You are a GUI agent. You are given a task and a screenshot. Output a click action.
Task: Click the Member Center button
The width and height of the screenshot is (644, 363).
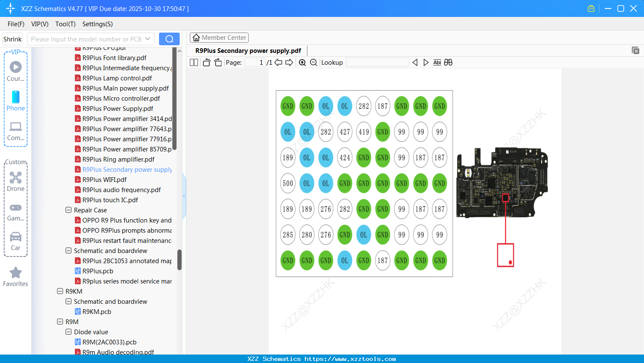coord(219,38)
